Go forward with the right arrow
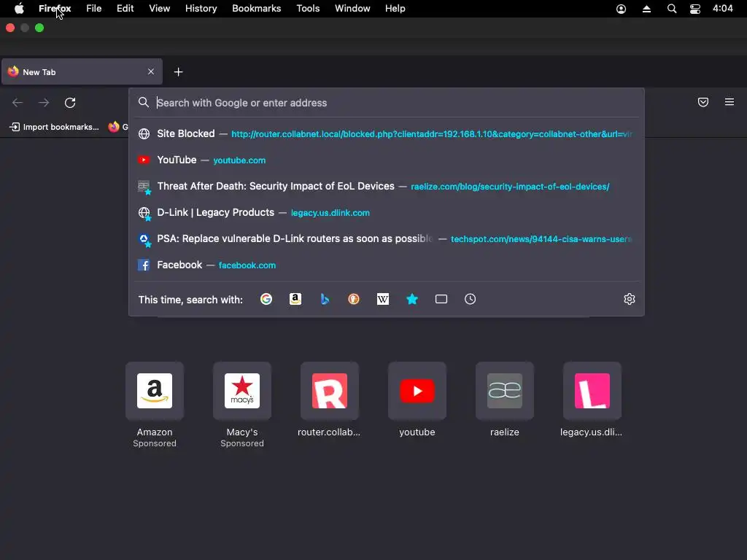The height and width of the screenshot is (560, 747). coord(44,103)
